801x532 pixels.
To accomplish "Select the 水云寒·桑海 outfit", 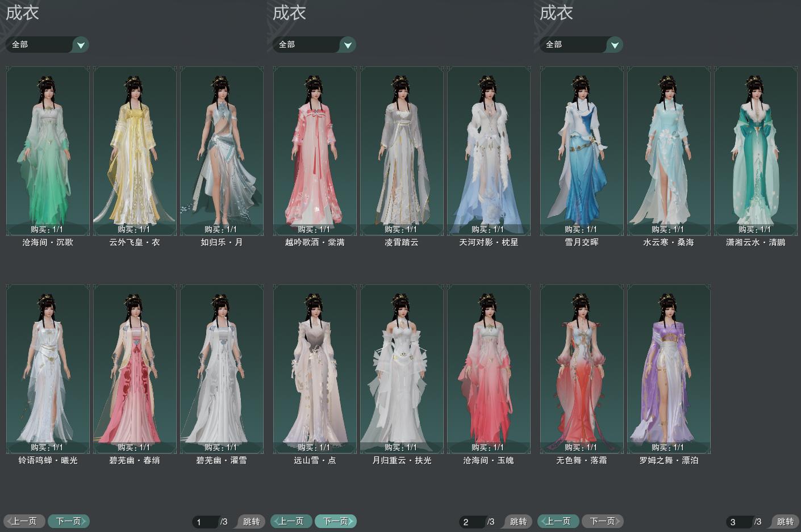I will click(669, 150).
